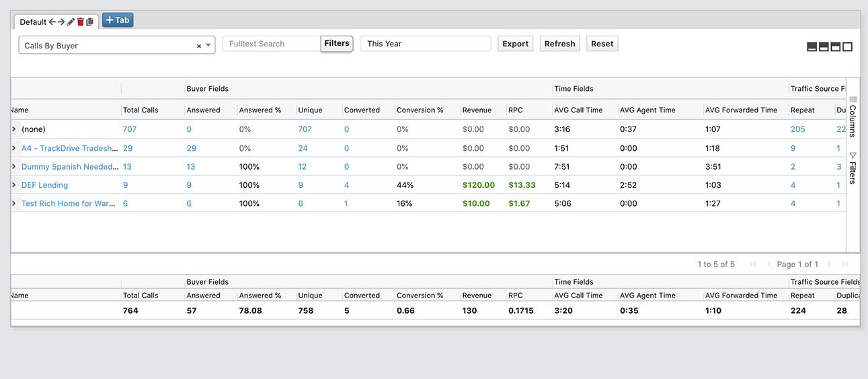This screenshot has width=868, height=379.
Task: Open DEF Lending buyer link
Action: [44, 185]
